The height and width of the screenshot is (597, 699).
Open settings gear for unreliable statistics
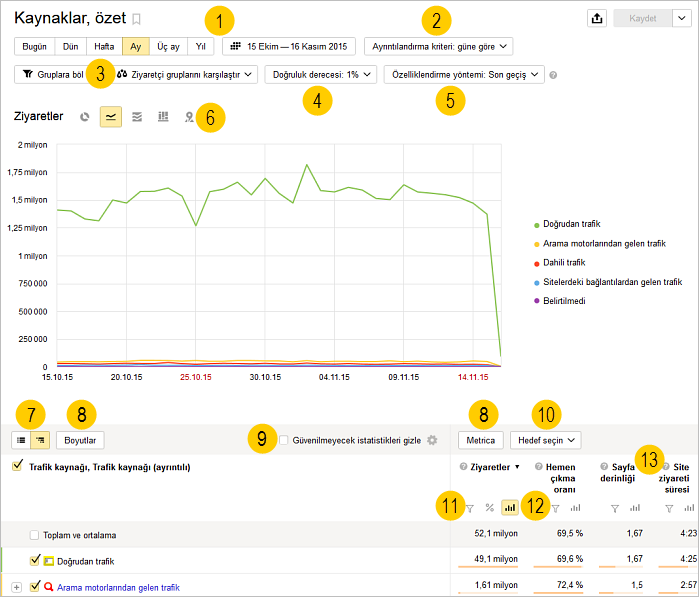point(432,440)
